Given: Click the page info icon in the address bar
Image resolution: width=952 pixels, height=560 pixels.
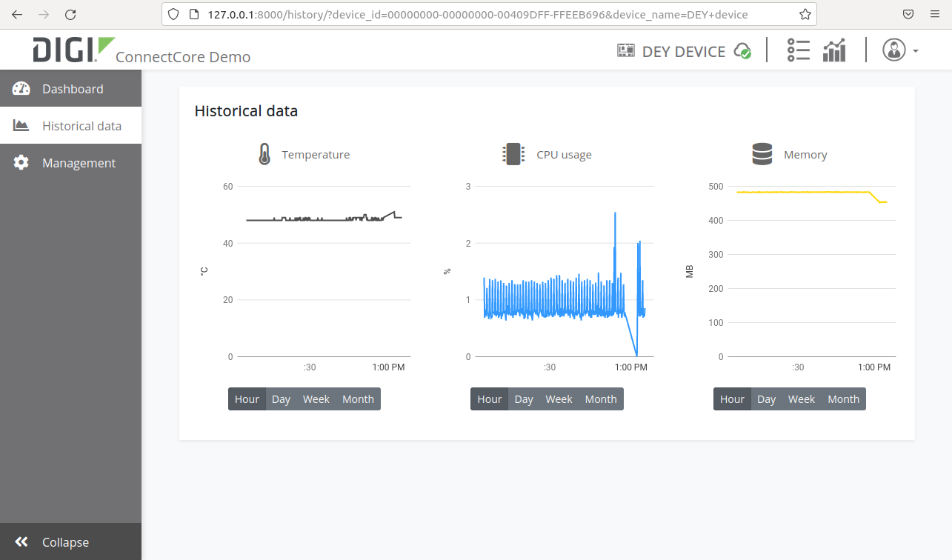Looking at the screenshot, I should pyautogui.click(x=193, y=14).
